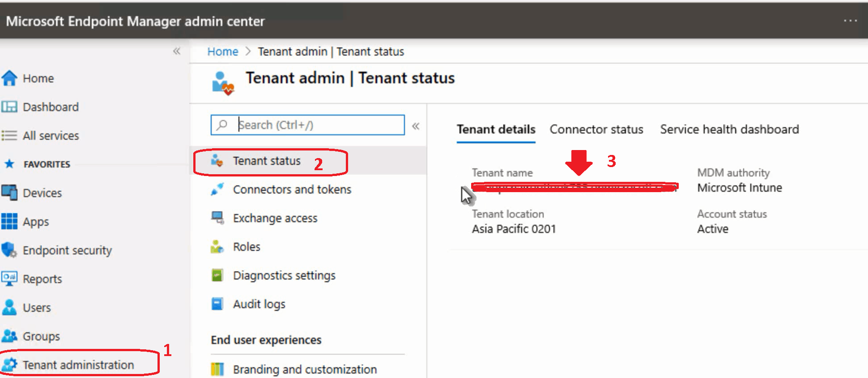
Task: Click the Dashboard icon in sidebar
Action: (x=9, y=107)
